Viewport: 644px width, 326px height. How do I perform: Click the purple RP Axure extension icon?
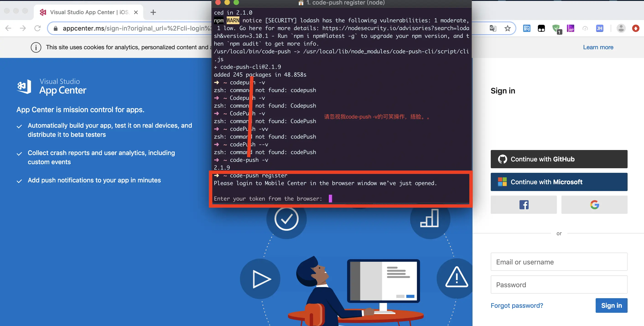(571, 28)
